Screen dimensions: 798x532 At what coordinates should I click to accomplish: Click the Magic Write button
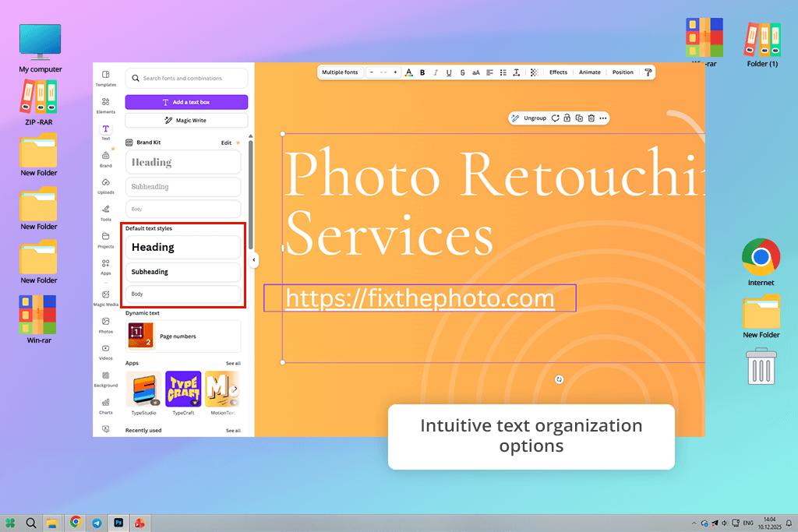point(186,121)
